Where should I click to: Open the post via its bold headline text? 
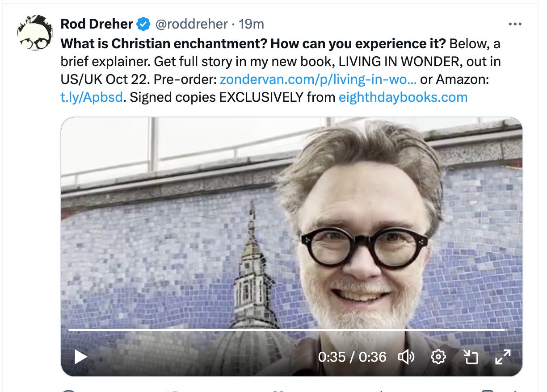253,43
